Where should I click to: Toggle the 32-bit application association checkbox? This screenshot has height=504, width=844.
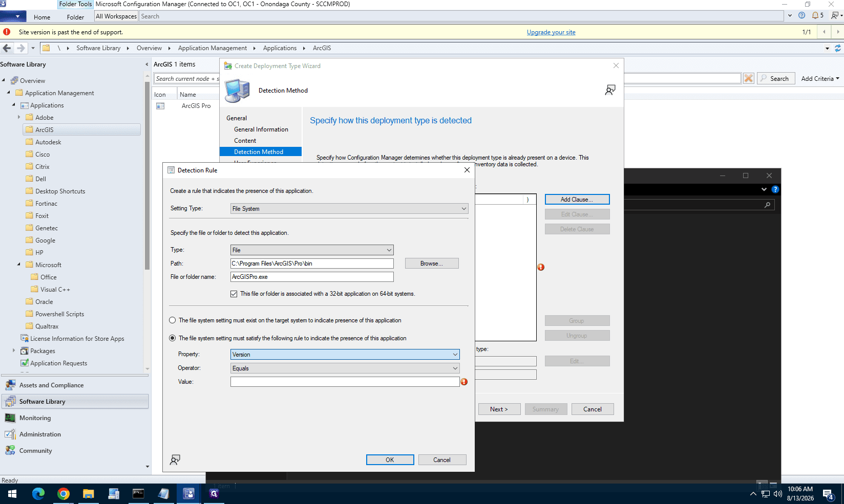234,294
